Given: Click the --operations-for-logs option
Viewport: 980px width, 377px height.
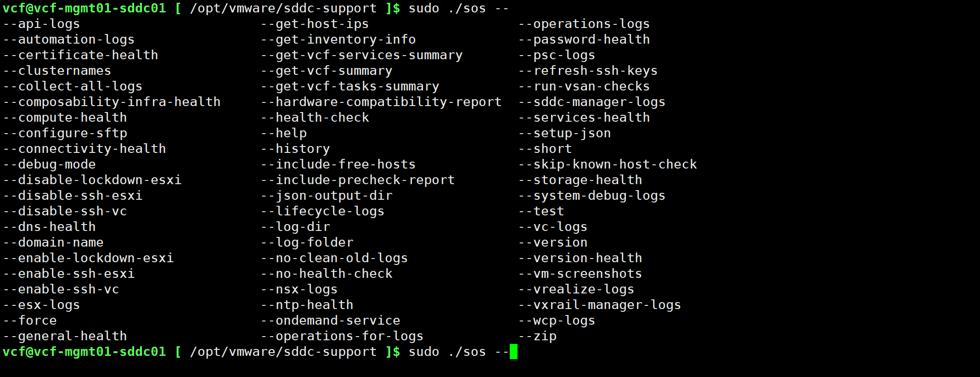Looking at the screenshot, I should coord(342,336).
